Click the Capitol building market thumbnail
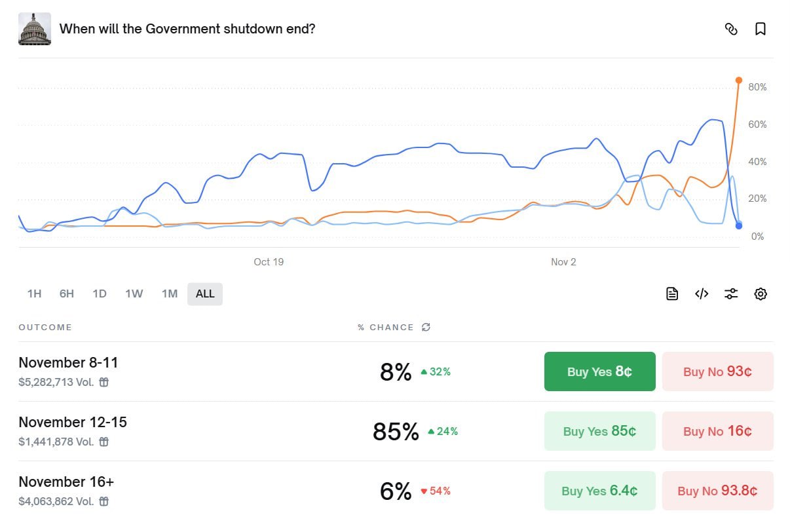Viewport: 790px width, 532px height. click(35, 29)
